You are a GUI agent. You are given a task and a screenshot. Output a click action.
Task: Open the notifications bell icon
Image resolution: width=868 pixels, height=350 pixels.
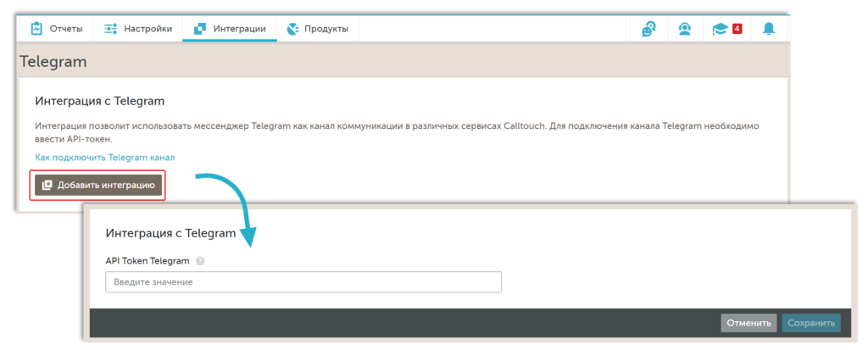769,29
